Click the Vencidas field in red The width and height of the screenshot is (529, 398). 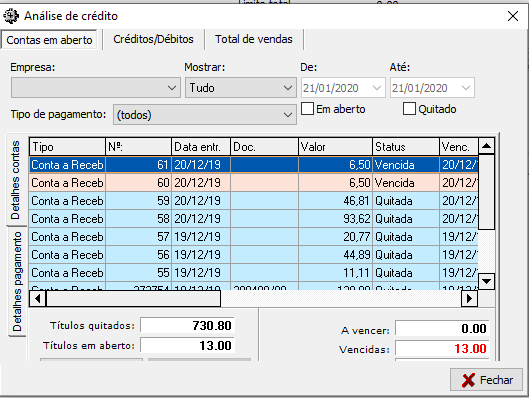442,348
